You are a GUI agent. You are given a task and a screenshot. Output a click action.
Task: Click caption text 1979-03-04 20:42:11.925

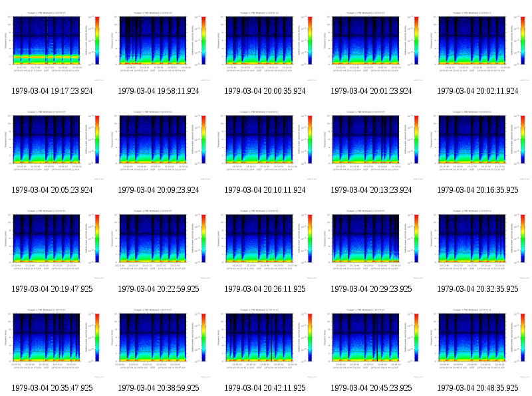tap(265, 388)
